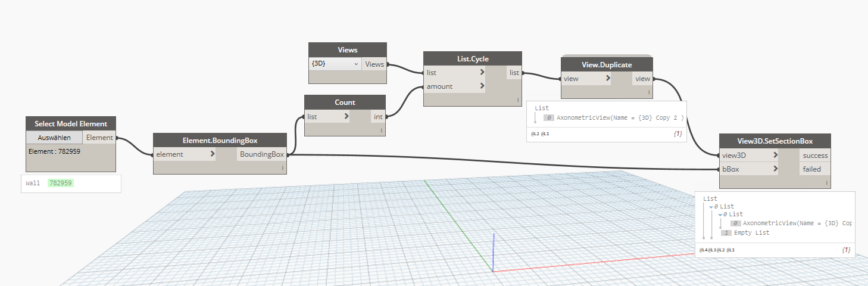Click the Views output port
Screen dimensions: 868x286
(374, 64)
